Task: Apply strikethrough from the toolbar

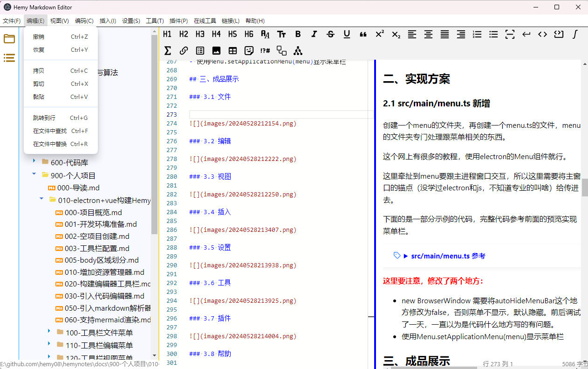Action: coord(330,34)
